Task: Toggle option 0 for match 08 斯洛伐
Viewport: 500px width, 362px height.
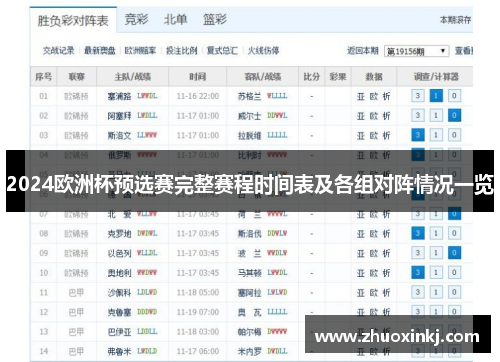Action: 454,233
